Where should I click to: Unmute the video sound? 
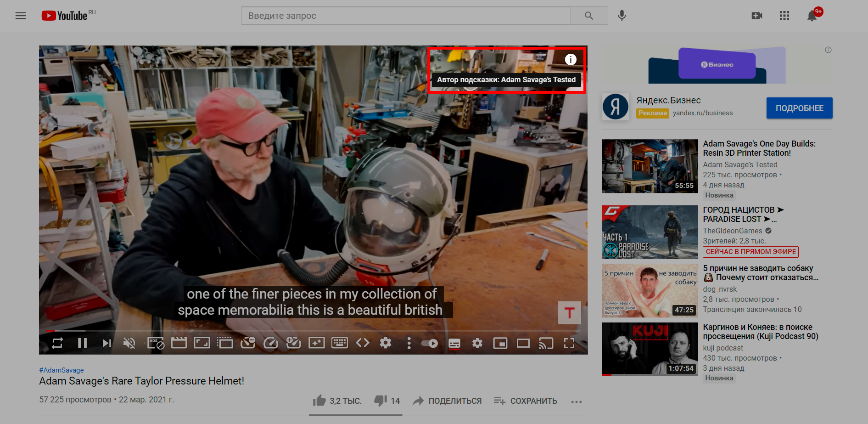click(x=129, y=343)
